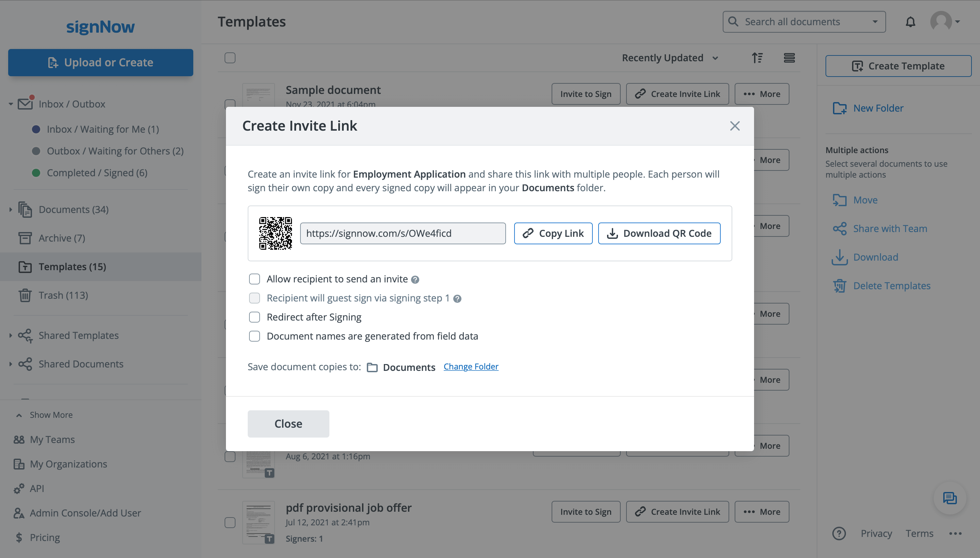This screenshot has width=980, height=558.
Task: Open notifications via the bell icon
Action: 910,22
